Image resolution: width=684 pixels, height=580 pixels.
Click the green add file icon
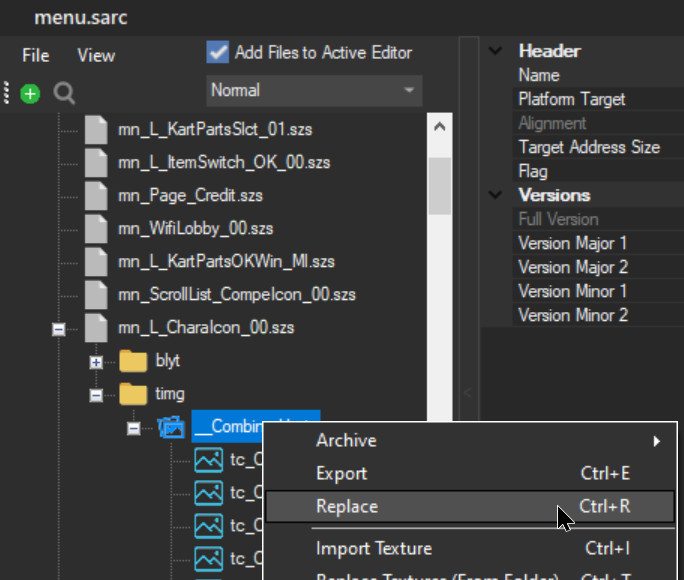(30, 94)
